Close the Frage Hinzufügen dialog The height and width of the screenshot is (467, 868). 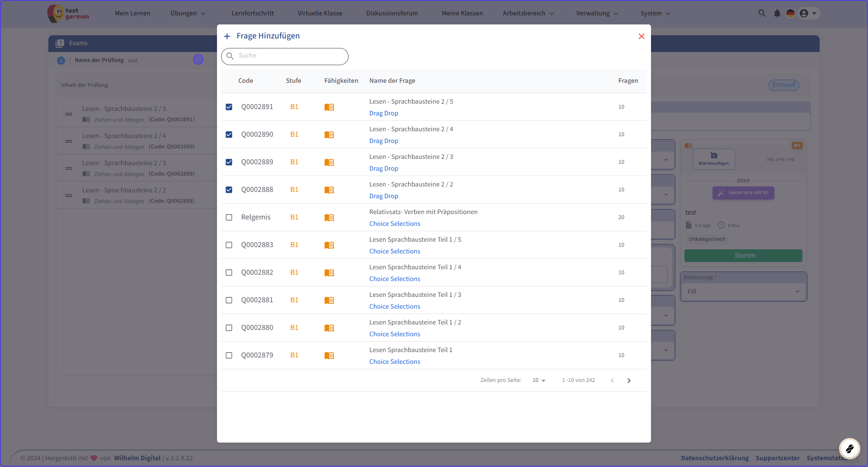(641, 36)
